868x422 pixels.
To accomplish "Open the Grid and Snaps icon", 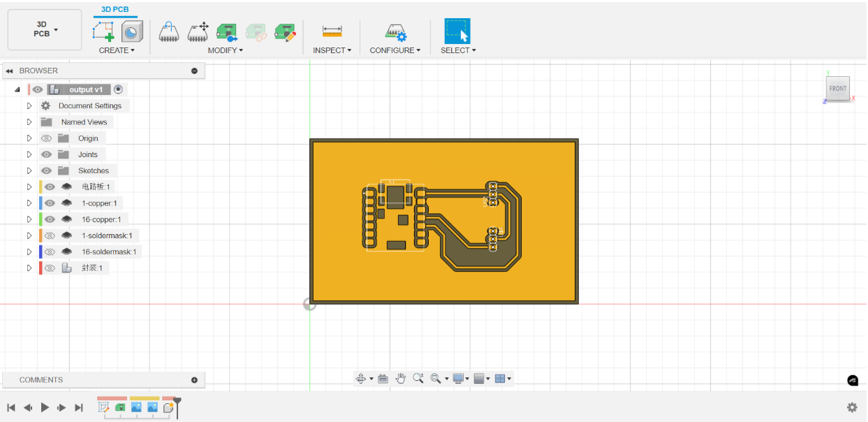I will click(479, 379).
